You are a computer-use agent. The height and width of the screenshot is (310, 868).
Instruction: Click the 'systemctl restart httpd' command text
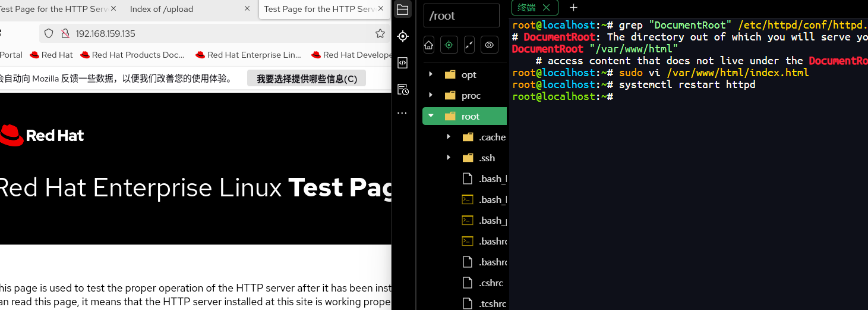(687, 84)
